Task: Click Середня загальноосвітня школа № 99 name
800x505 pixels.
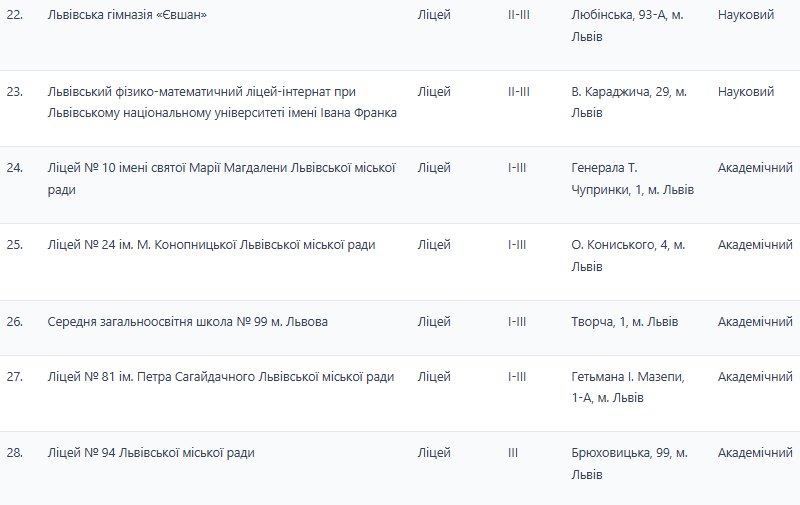Action: [187, 322]
